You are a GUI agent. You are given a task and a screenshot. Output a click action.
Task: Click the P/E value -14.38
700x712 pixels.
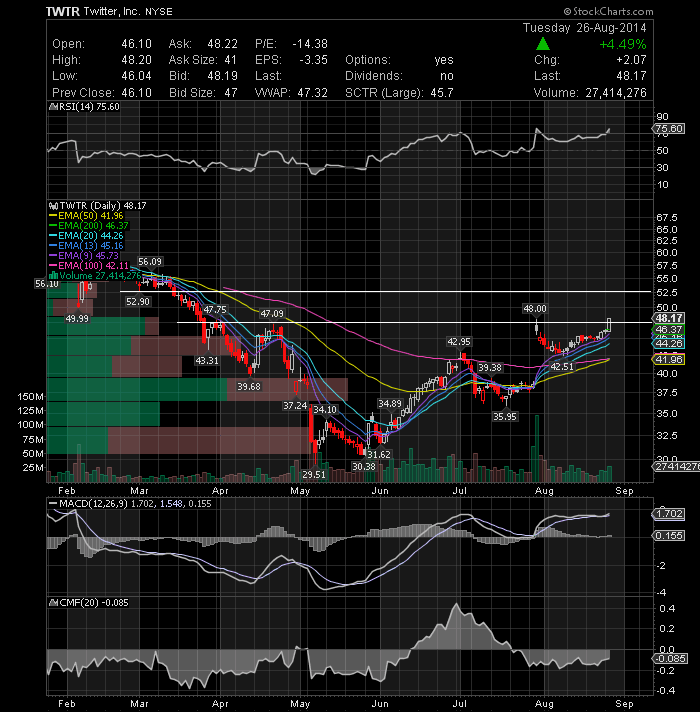tap(310, 44)
